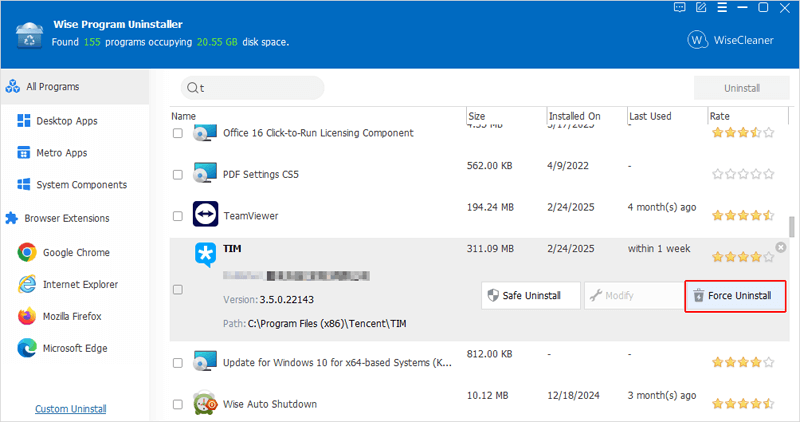
Task: Click the program list vertical scrollbar thumb
Action: pyautogui.click(x=791, y=226)
